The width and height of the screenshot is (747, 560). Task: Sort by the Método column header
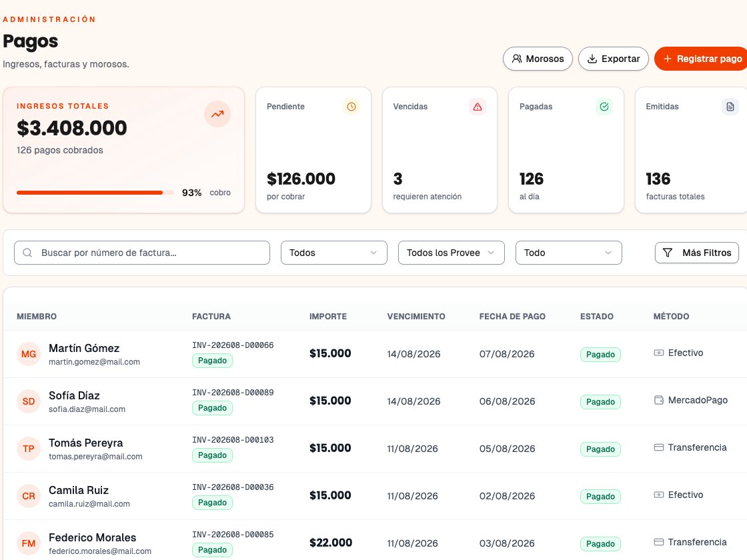[x=671, y=316]
